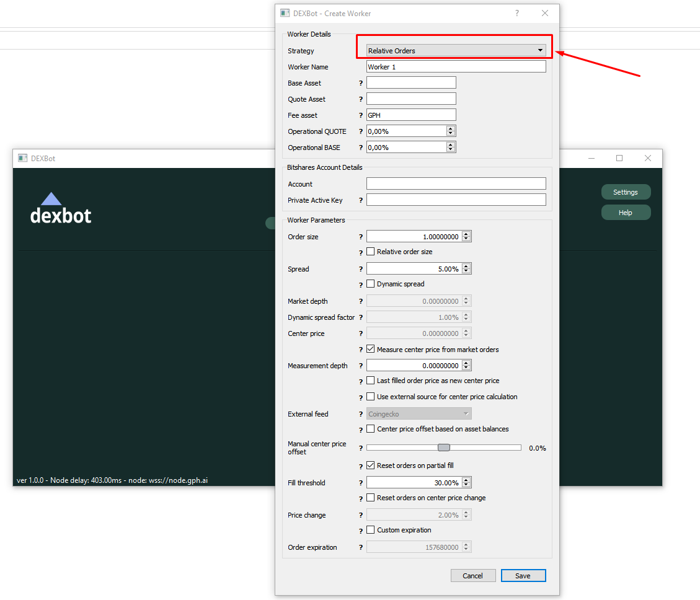
Task: Uncheck Measure center price from market orders
Action: pyautogui.click(x=371, y=349)
